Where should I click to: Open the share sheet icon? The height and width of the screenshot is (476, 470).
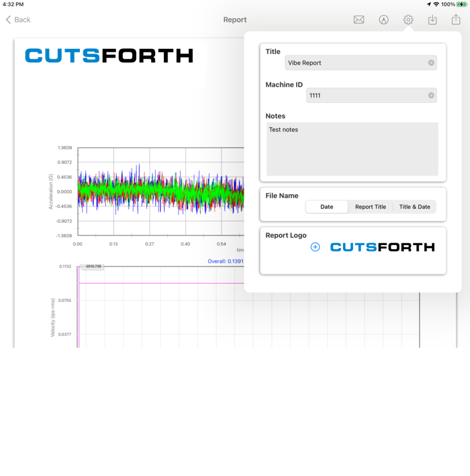point(456,19)
